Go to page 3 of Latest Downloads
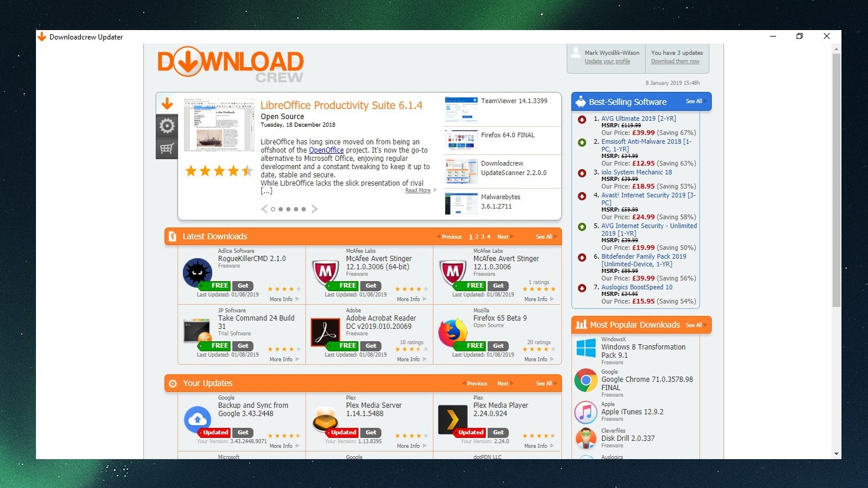The width and height of the screenshot is (868, 488). [482, 237]
